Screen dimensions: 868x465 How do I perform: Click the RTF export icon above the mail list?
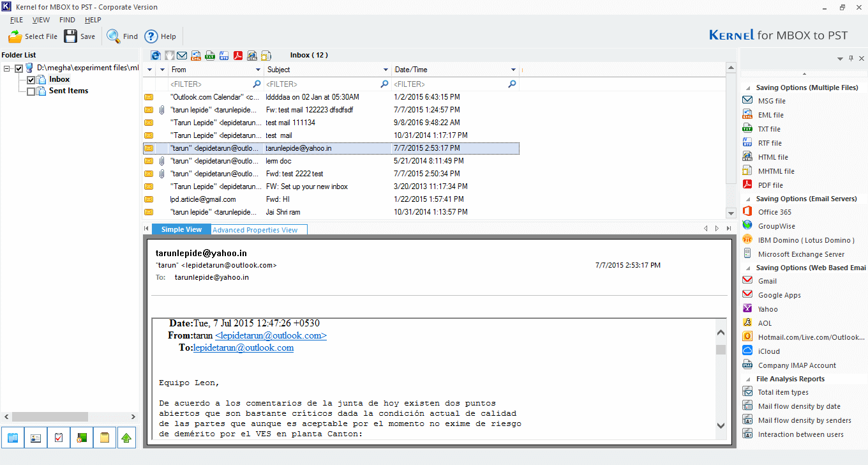click(x=224, y=55)
